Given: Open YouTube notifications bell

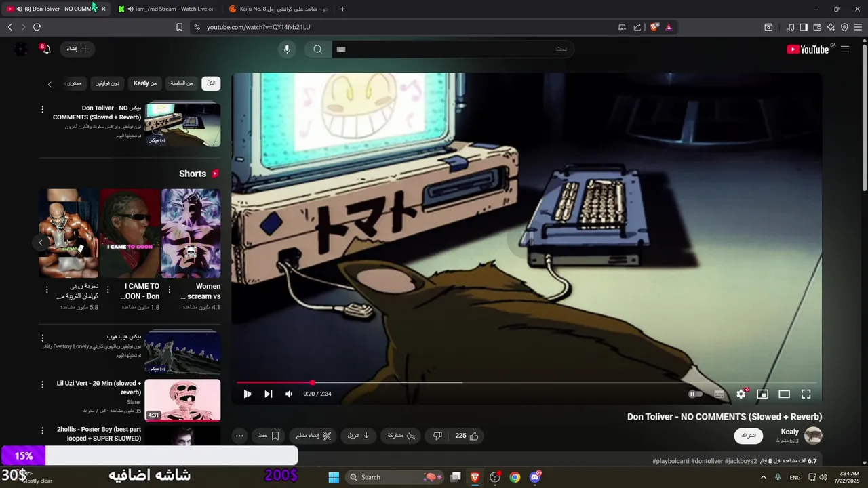Looking at the screenshot, I should pos(46,49).
